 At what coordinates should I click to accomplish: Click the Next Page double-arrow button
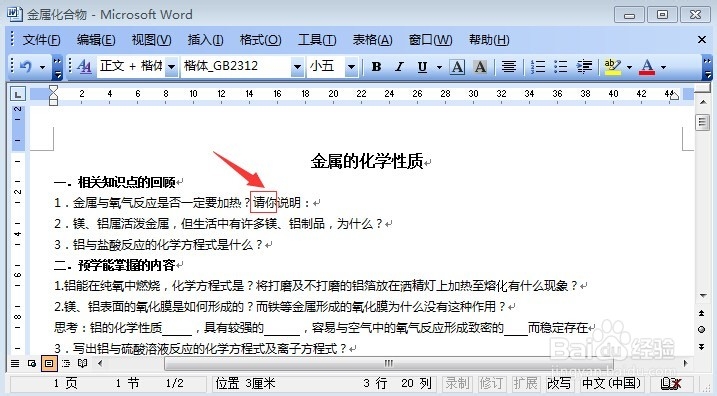tap(702, 347)
